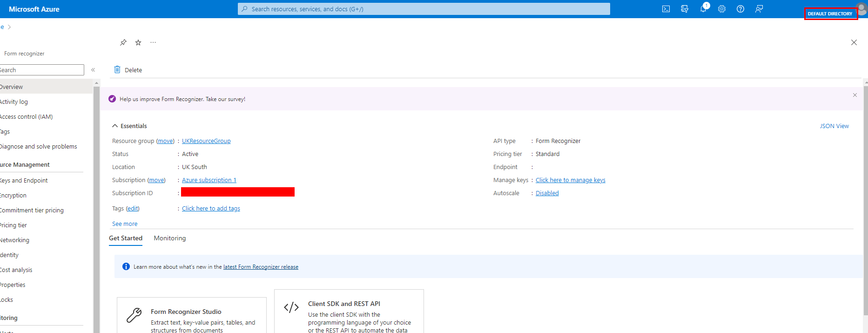Add resource to favorites with star
868x333 pixels.
(x=138, y=42)
